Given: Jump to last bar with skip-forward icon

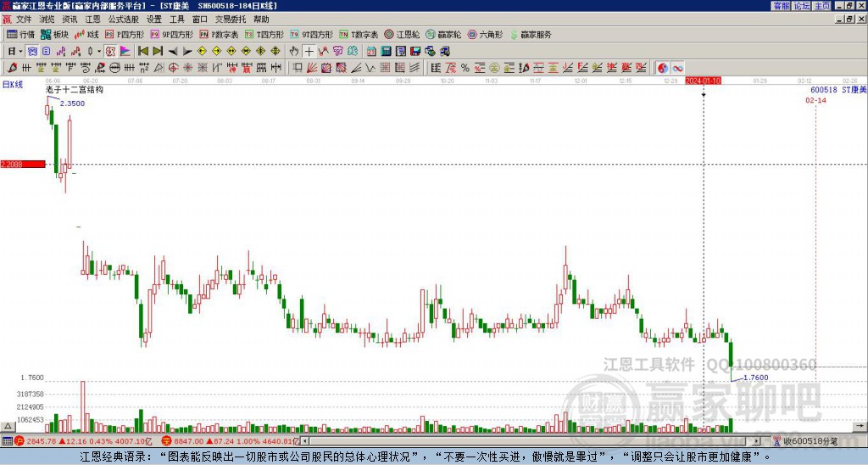Looking at the screenshot, I should (x=158, y=51).
